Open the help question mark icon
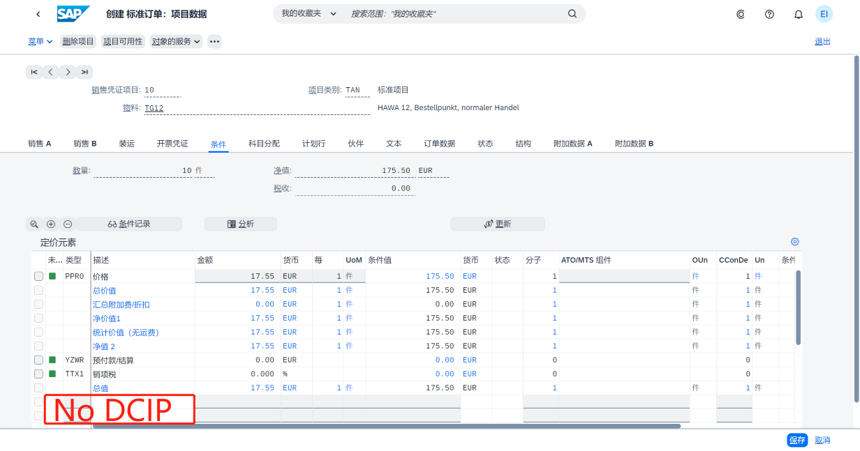 pos(769,14)
